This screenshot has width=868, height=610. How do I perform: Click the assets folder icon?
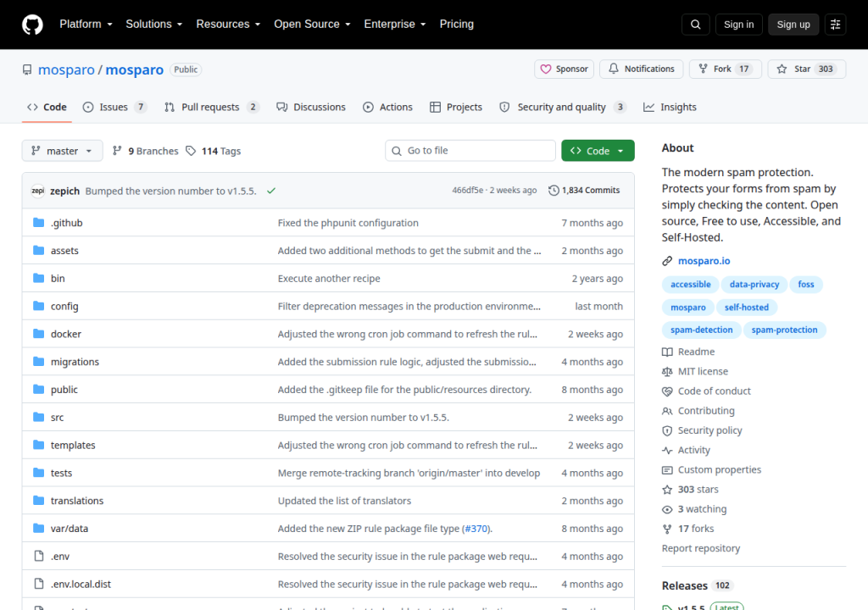(x=38, y=250)
